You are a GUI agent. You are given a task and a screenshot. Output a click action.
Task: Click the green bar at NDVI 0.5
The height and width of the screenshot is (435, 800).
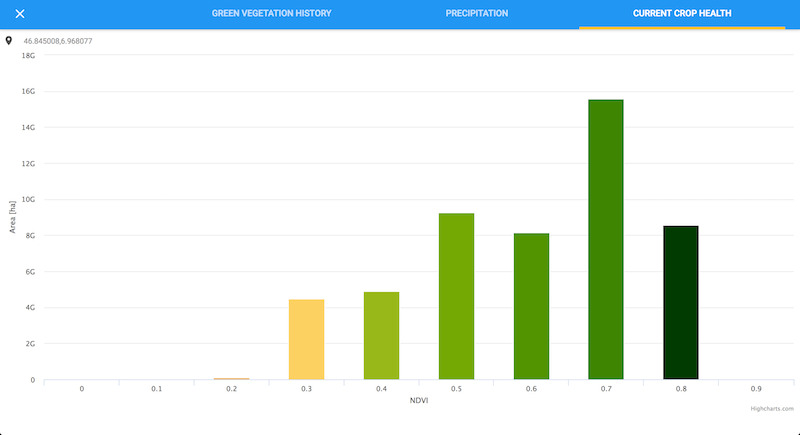coord(456,297)
